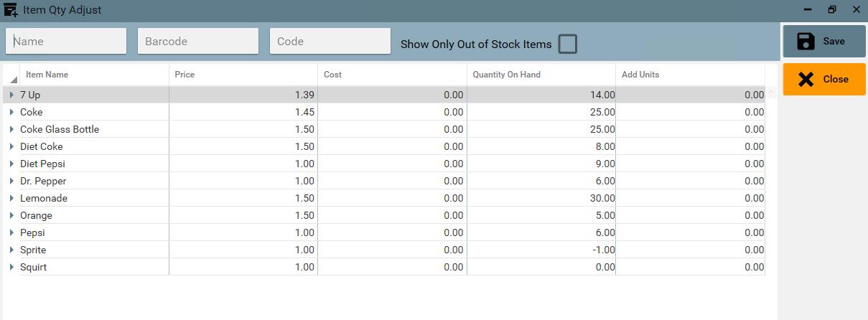868x320 pixels.
Task: Click the grid select-all corner triangle
Action: [x=13, y=79]
